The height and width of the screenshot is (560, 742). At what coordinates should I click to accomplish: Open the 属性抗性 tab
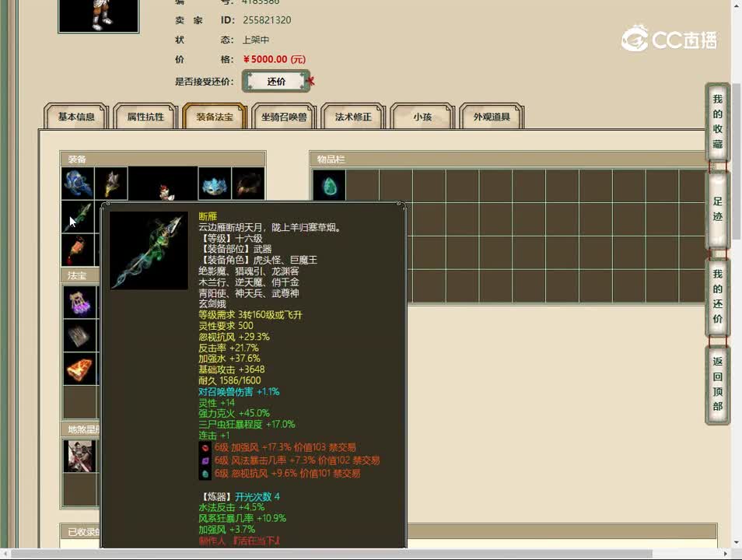[x=145, y=116]
